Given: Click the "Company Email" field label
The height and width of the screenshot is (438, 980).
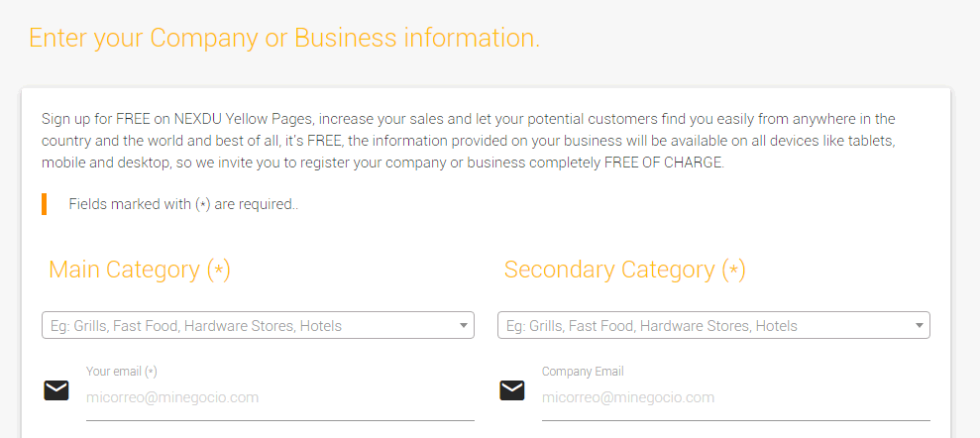Looking at the screenshot, I should click(x=583, y=372).
